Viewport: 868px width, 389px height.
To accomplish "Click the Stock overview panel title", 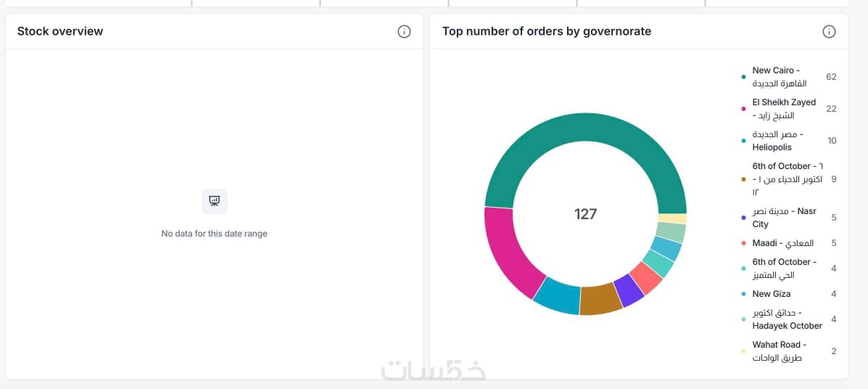I will coord(60,31).
